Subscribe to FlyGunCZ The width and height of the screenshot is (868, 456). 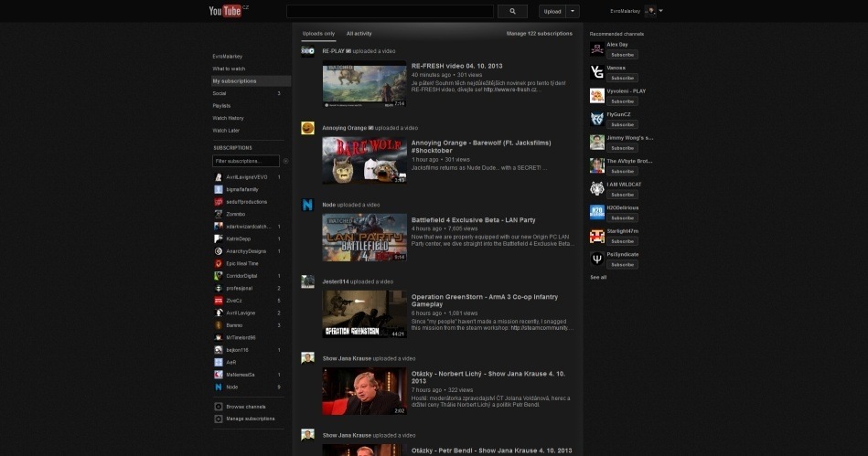tap(622, 124)
